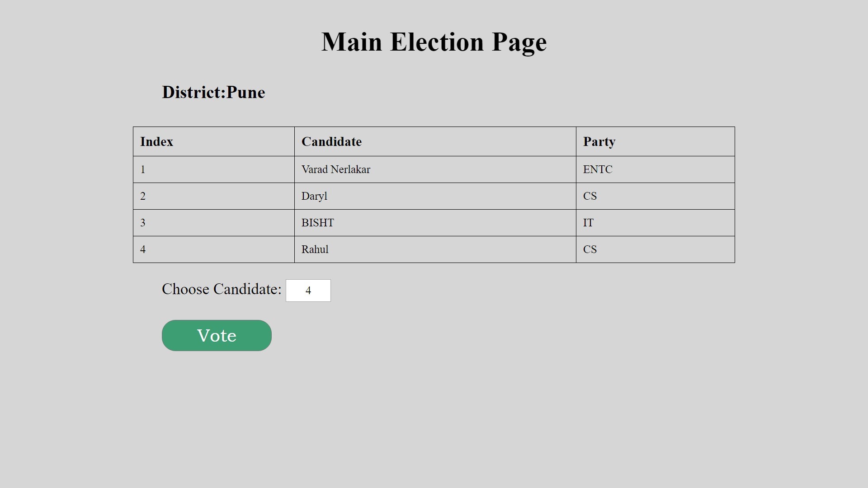Click Rahul's CS party cell
The width and height of the screenshot is (868, 488).
[x=656, y=249]
